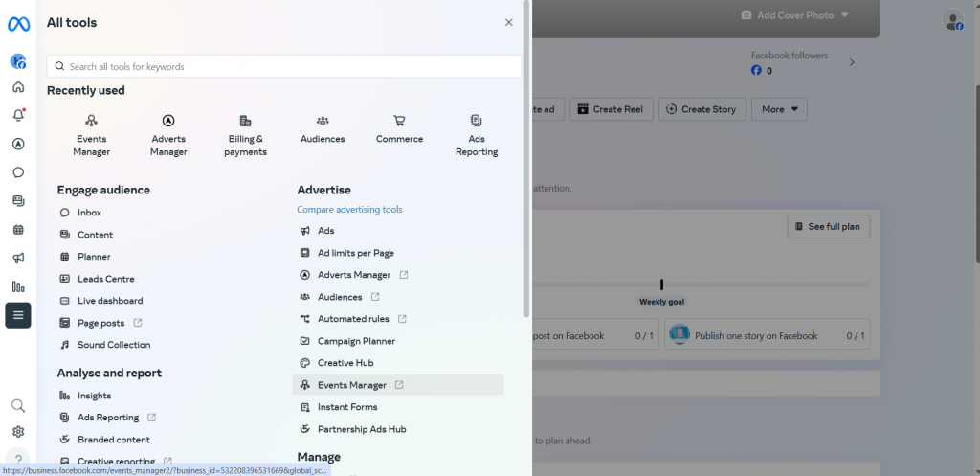Open Insights bar chart icon in sidebar
The width and height of the screenshot is (980, 476).
pos(18,286)
